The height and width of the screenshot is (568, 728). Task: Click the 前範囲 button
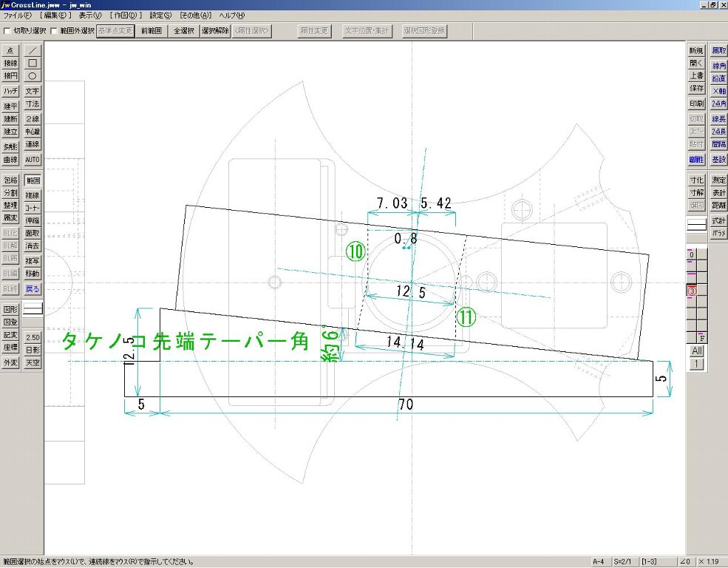click(151, 31)
